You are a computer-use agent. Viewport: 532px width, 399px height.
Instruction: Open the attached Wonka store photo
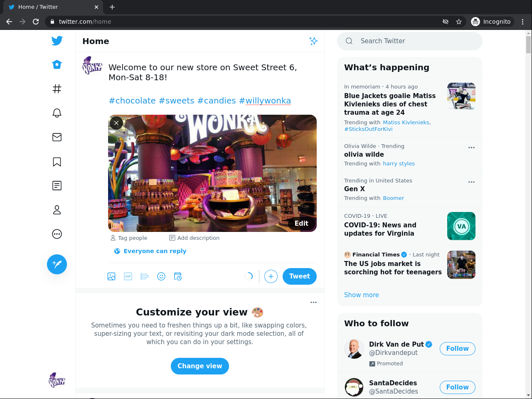tap(212, 173)
